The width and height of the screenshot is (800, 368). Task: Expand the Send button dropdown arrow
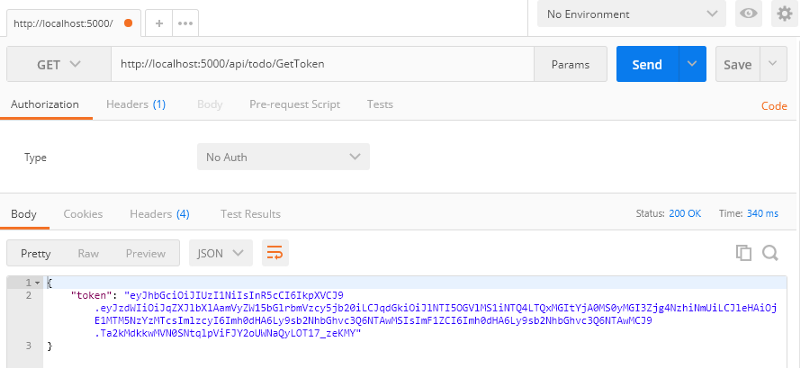coord(692,64)
